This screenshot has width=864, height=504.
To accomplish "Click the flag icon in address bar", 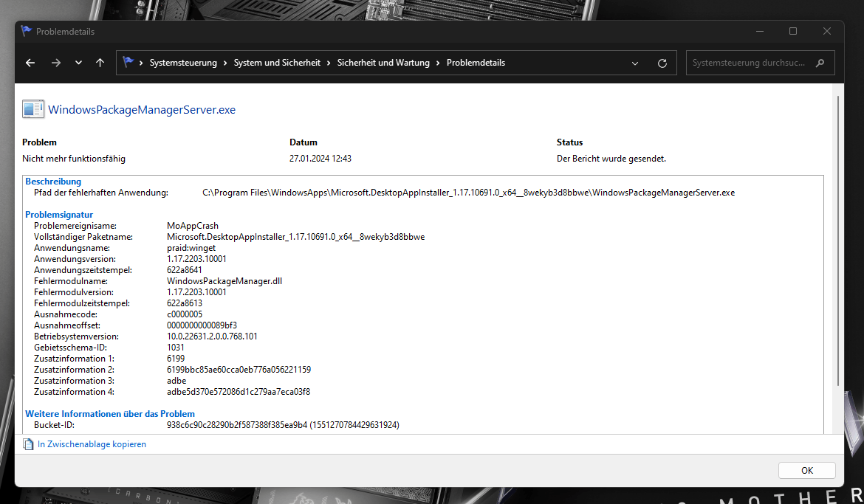I will [128, 62].
